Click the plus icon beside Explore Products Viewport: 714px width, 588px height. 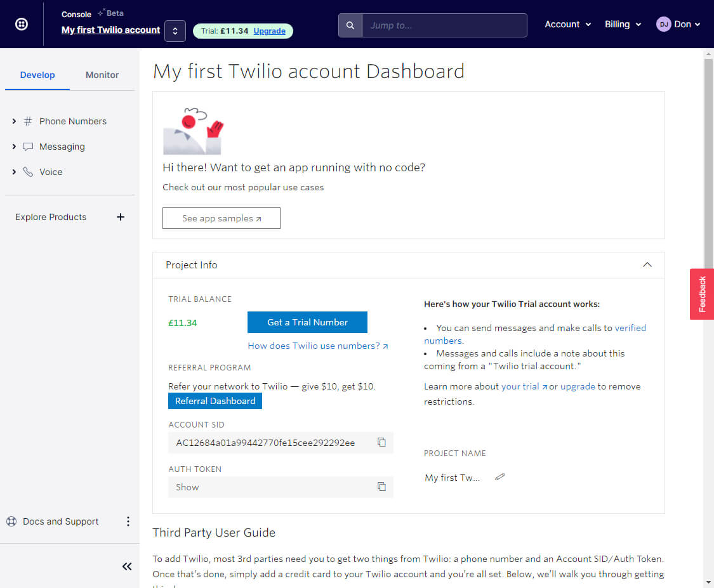pos(121,217)
